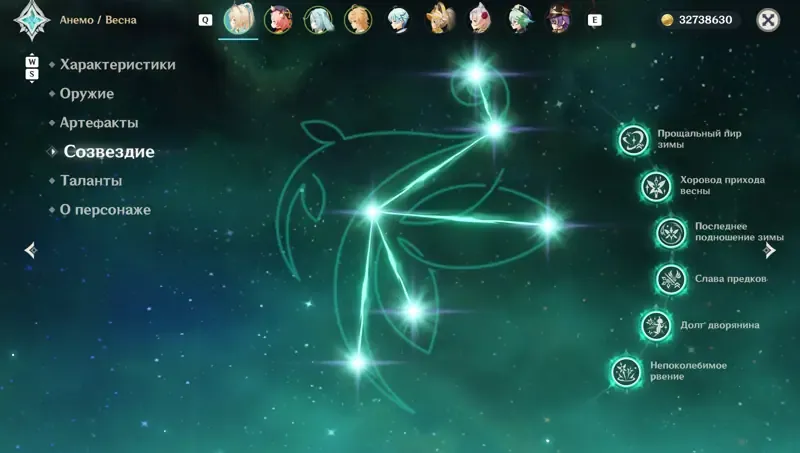
Task: Choose the green-haired character portrait
Action: pyautogui.click(x=520, y=19)
